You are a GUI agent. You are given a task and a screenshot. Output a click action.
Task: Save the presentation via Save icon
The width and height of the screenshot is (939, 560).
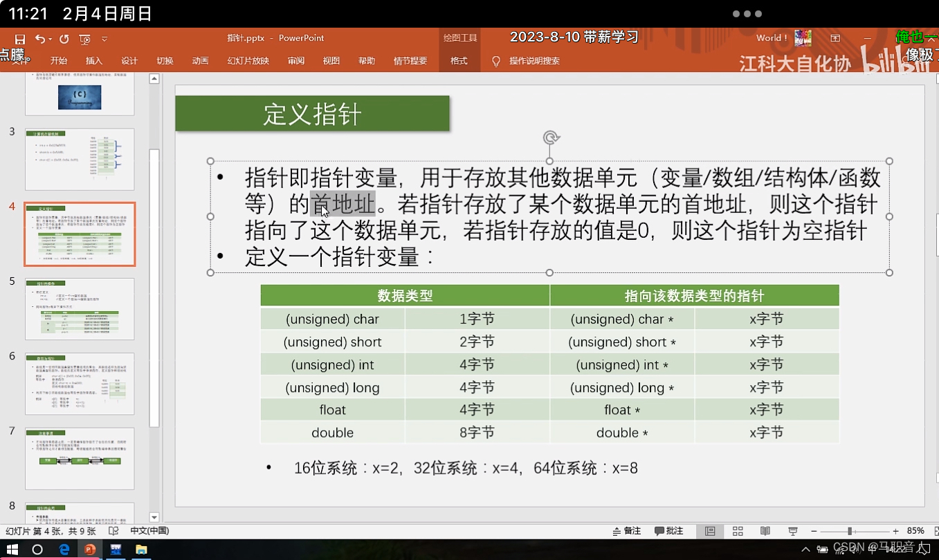21,38
